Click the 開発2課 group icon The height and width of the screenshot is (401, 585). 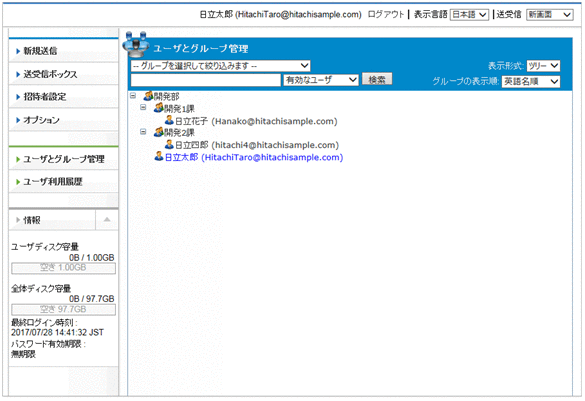[159, 132]
